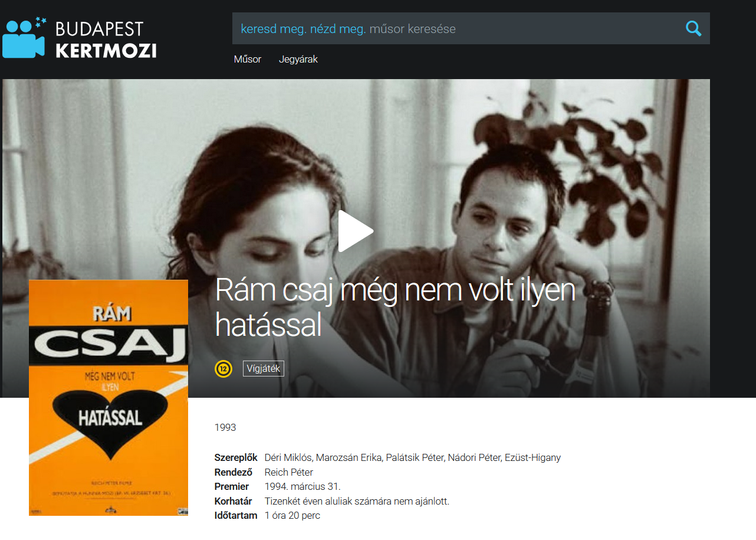Click director name Reich Péter

tap(289, 472)
